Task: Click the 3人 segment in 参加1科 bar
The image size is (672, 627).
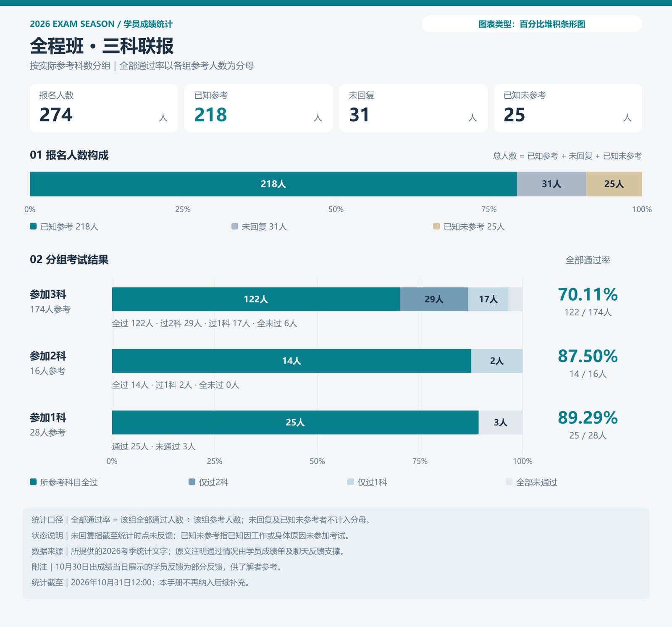Action: [x=501, y=422]
